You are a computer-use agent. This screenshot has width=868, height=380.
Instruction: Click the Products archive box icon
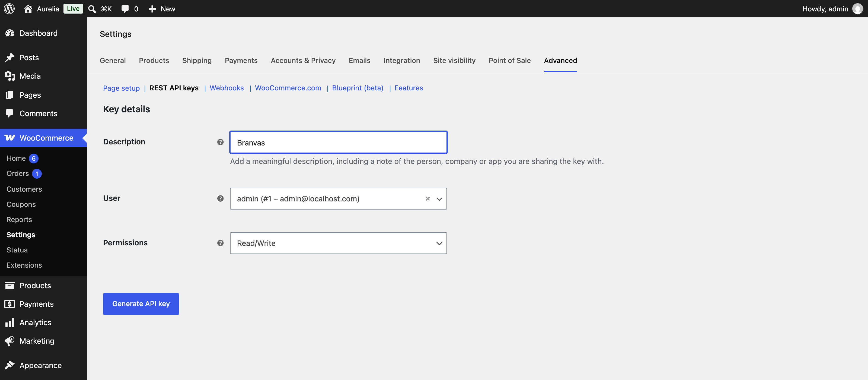tap(10, 286)
